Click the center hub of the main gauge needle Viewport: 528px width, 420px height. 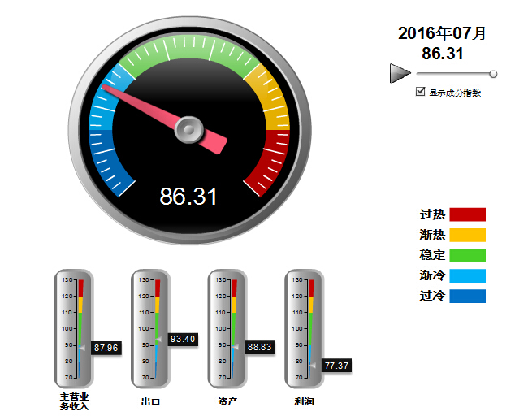point(188,128)
